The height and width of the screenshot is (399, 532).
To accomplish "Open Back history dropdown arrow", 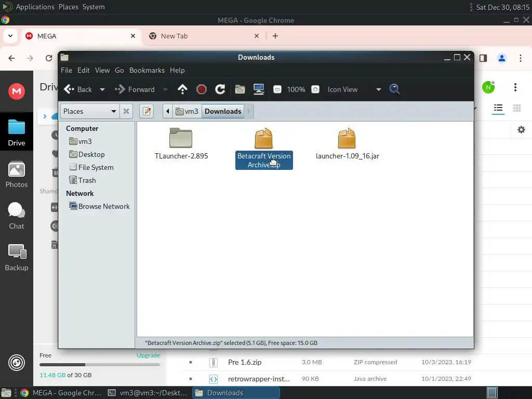I will coord(102,89).
